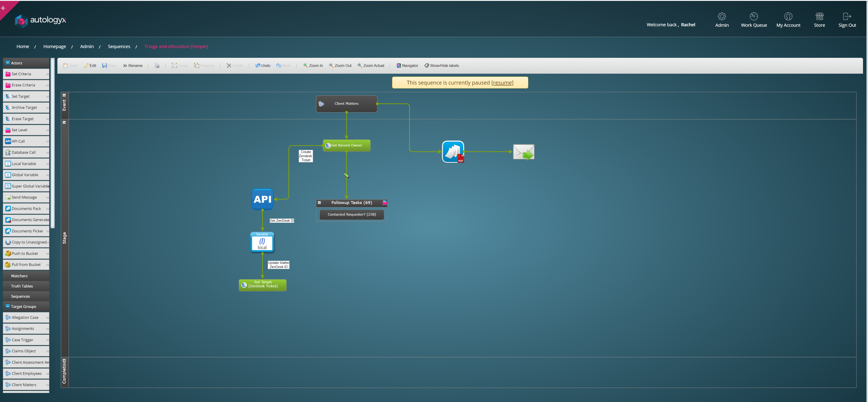
Task: Collapse the Target Groups section
Action: [x=8, y=306]
